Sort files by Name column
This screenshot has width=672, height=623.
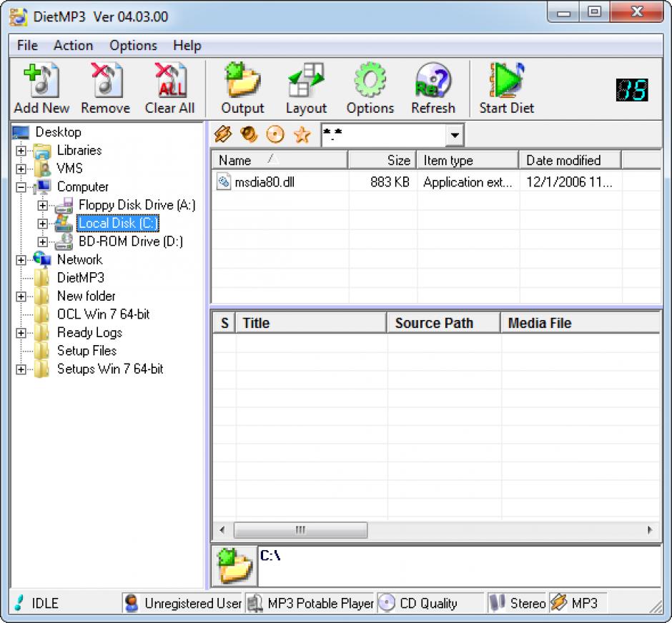[280, 160]
